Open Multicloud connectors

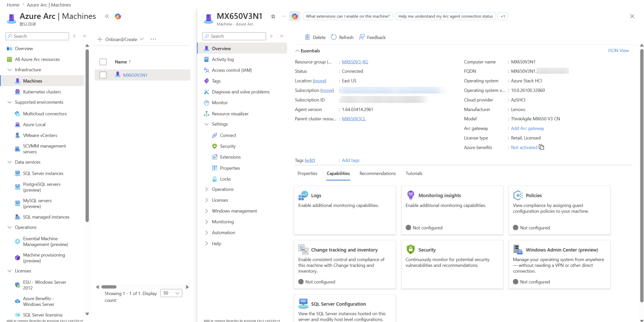(x=45, y=114)
